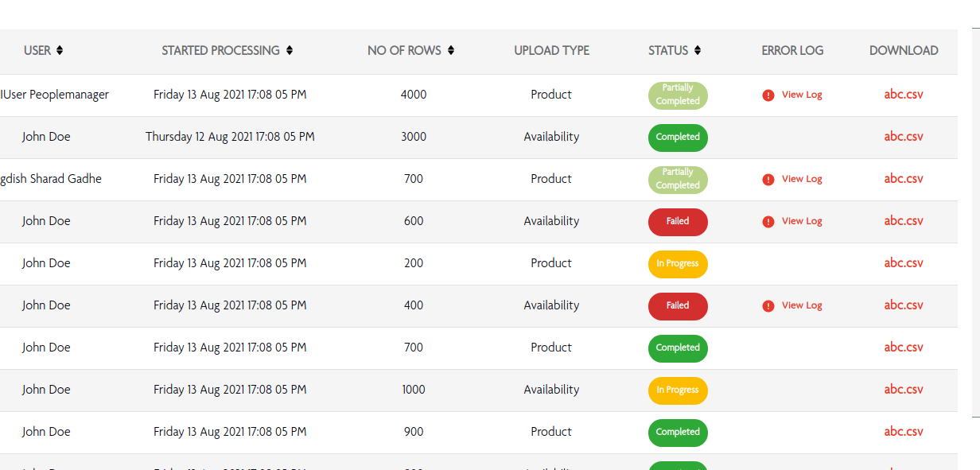Download abc.csv for the 900-row upload
The height and width of the screenshot is (470, 980).
904,432
